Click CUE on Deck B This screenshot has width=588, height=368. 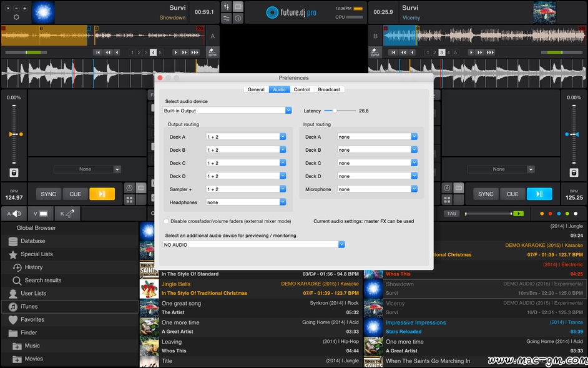click(x=512, y=194)
